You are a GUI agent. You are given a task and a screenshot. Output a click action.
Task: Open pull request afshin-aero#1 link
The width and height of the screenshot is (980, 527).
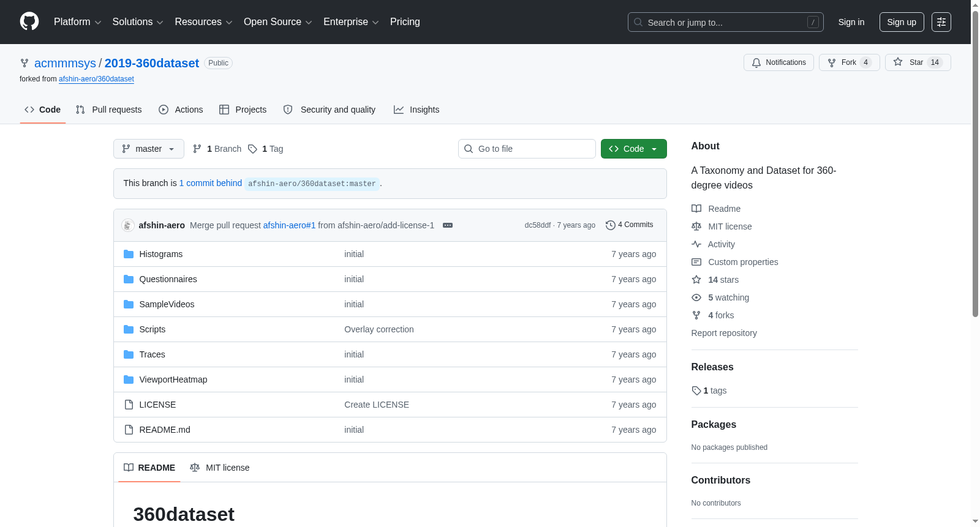289,225
